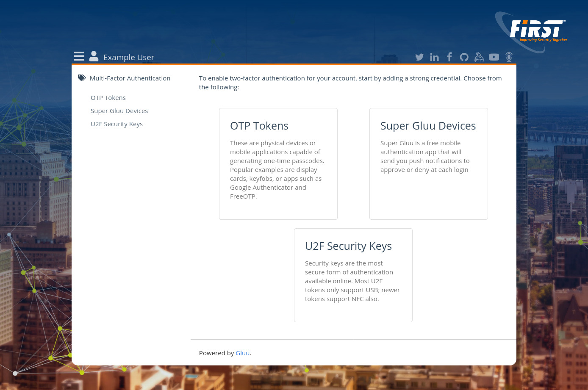This screenshot has height=390, width=588.
Task: Click the Facebook icon
Action: [449, 57]
